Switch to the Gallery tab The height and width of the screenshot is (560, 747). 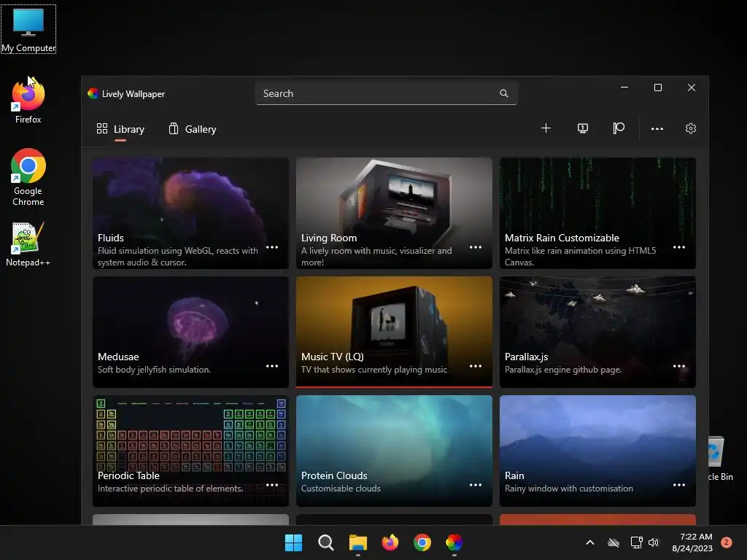(193, 129)
